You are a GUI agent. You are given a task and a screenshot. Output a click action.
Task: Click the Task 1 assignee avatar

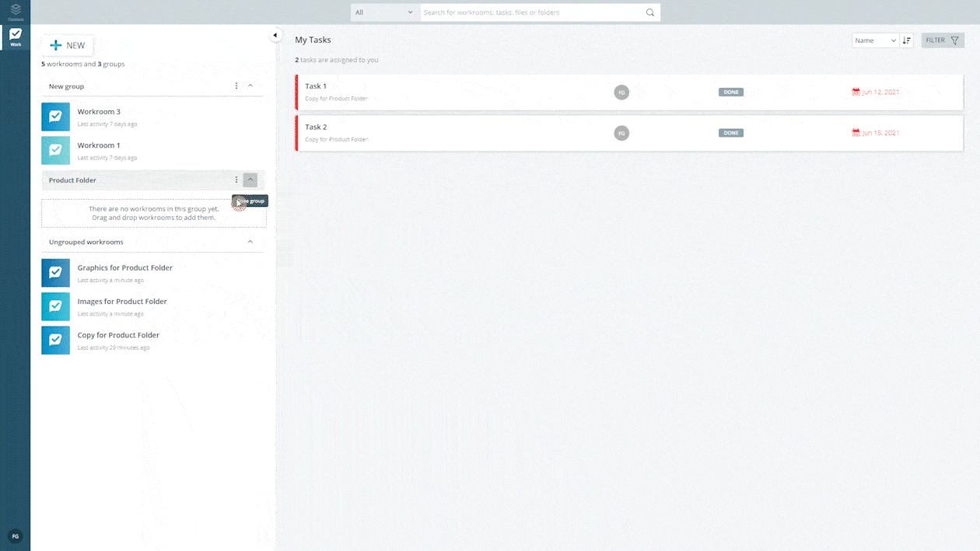click(621, 92)
